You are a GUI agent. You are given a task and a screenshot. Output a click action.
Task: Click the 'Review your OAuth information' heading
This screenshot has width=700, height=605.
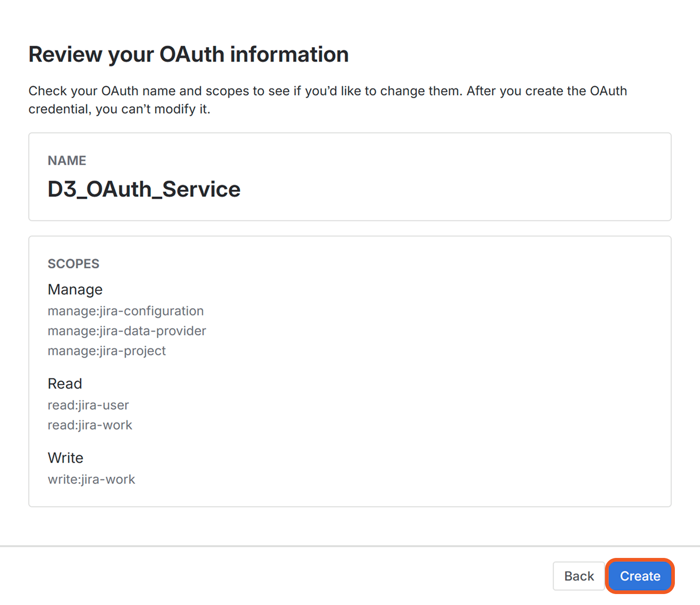[x=188, y=54]
